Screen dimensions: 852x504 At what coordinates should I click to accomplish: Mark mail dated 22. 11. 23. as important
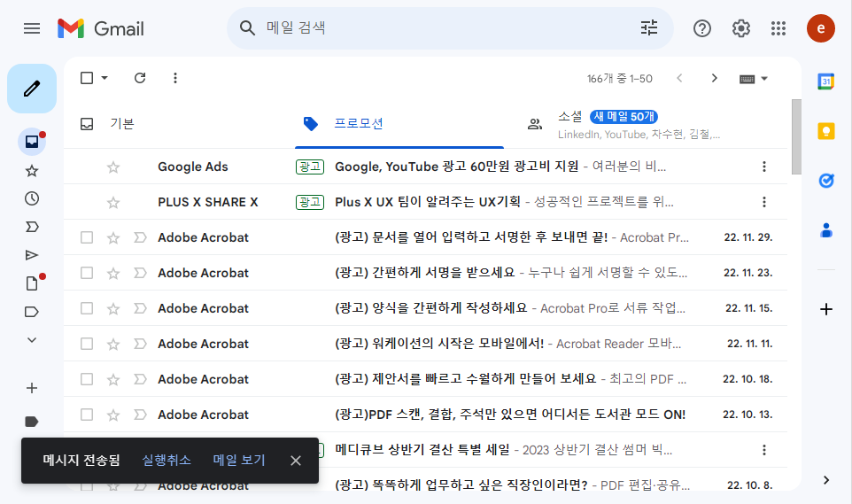pos(140,273)
